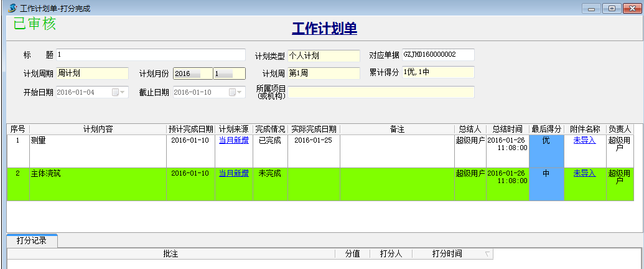Click the 所属项目 empty field
The height and width of the screenshot is (269, 644).
point(381,92)
